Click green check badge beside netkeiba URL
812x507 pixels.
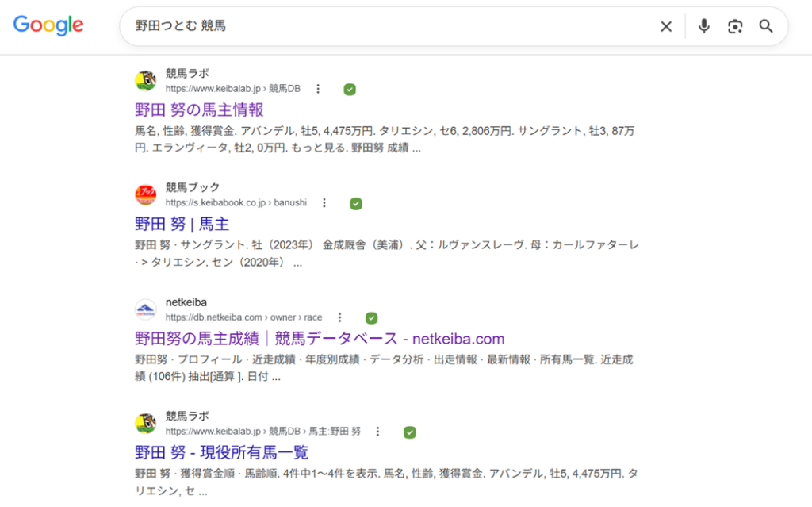pyautogui.click(x=371, y=318)
